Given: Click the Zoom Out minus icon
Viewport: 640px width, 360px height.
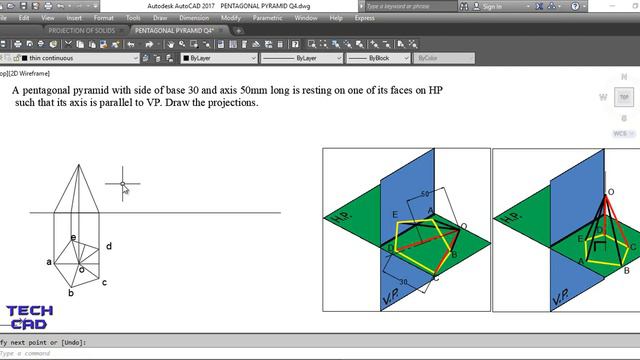Looking at the screenshot, I should (386, 44).
